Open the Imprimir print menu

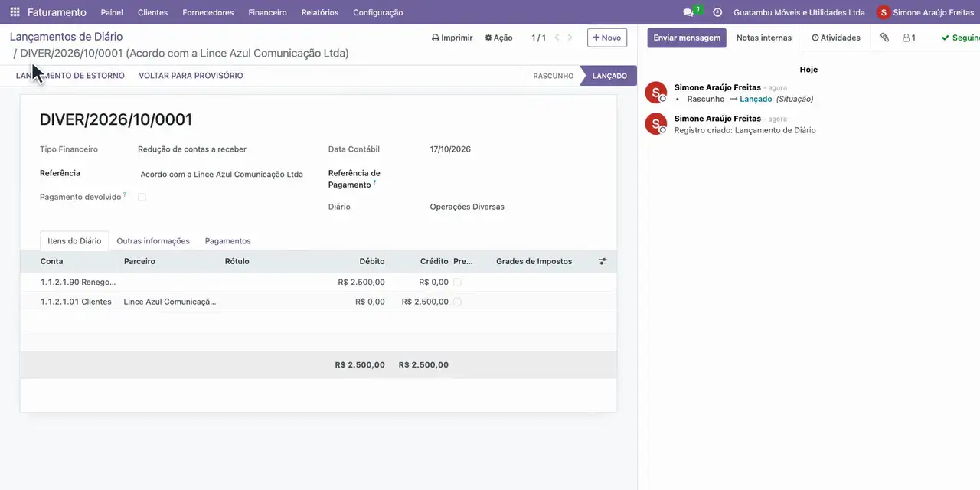pyautogui.click(x=452, y=38)
